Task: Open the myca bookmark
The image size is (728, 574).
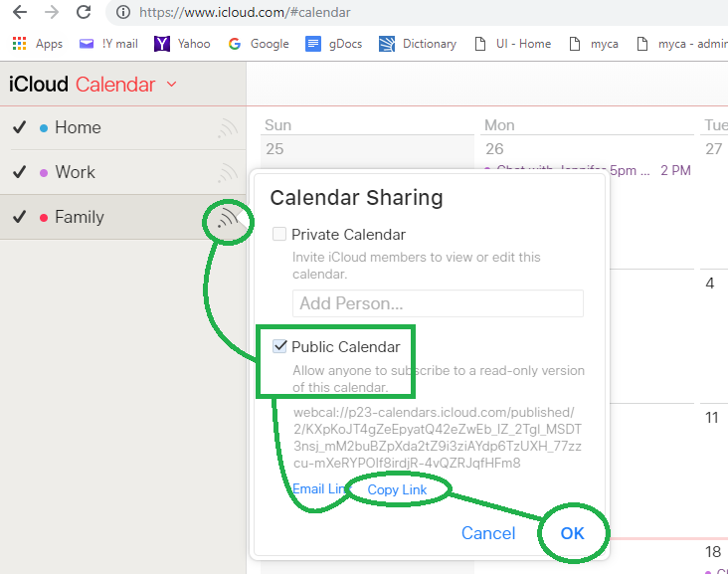Action: [x=594, y=44]
